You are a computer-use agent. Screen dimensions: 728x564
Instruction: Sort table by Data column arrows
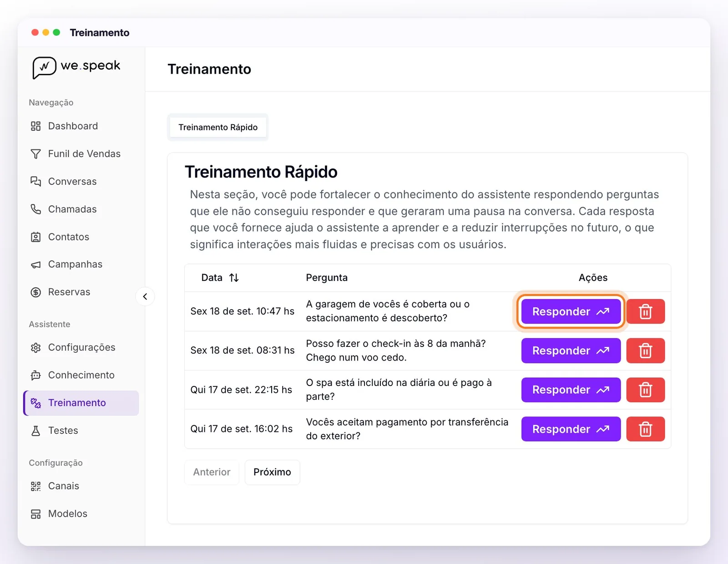[x=234, y=278]
